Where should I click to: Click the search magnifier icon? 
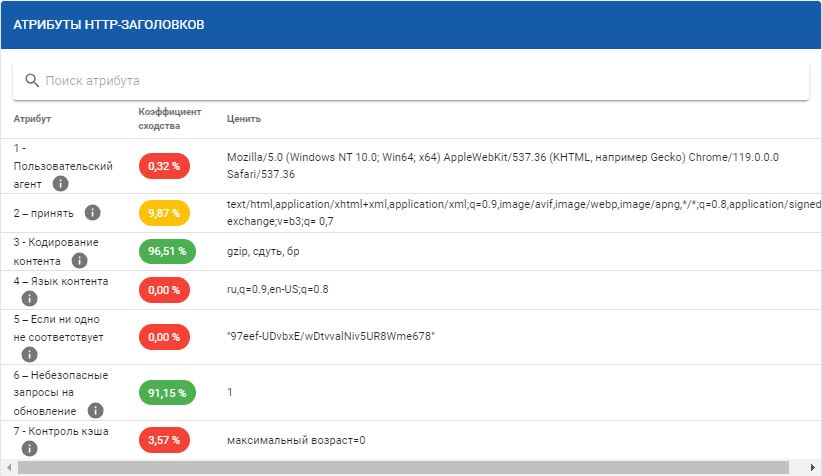[32, 81]
